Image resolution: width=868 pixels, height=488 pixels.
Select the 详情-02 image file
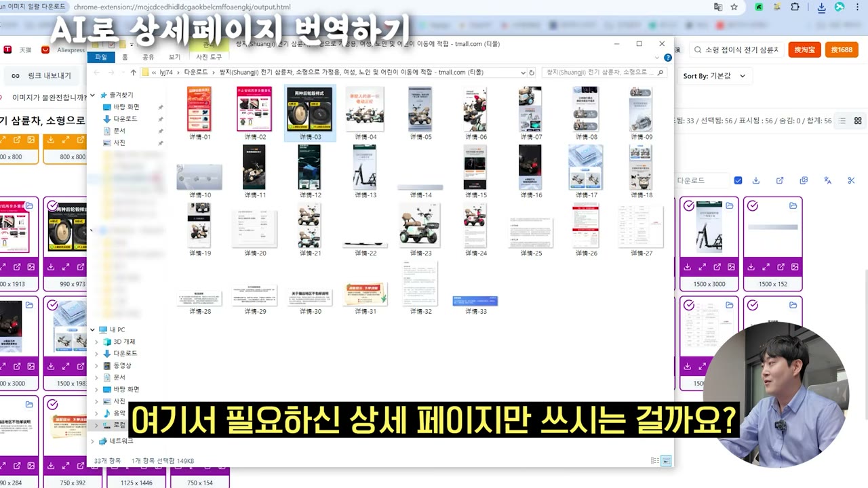[x=254, y=113]
